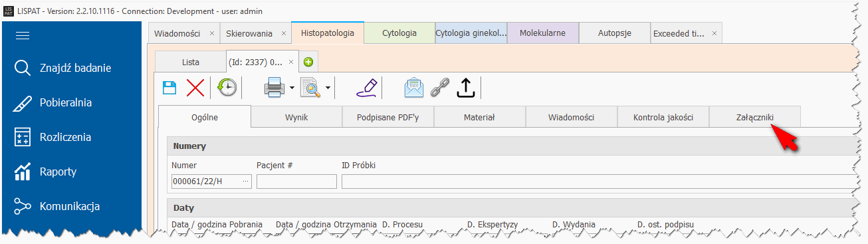Click the printer icon in toolbar

(x=275, y=88)
